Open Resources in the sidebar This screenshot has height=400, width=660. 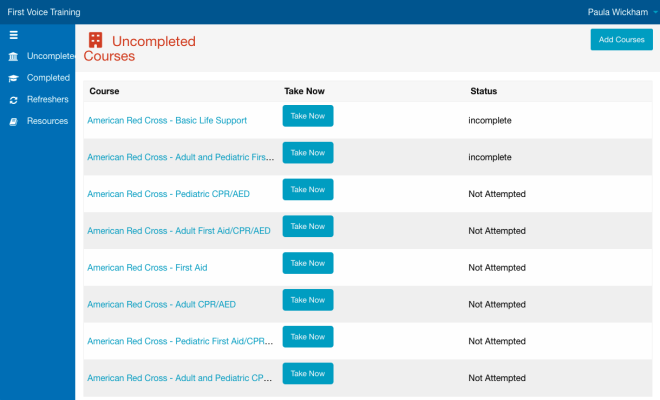coord(47,121)
